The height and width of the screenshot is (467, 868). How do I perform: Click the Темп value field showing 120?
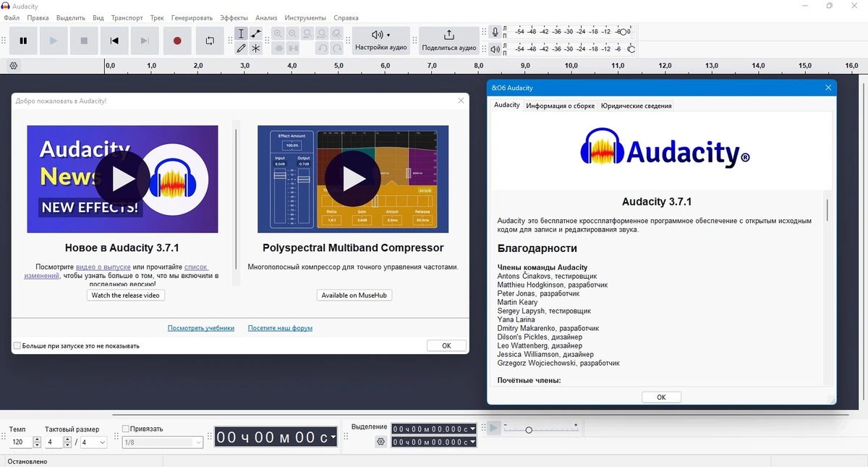[x=20, y=442]
